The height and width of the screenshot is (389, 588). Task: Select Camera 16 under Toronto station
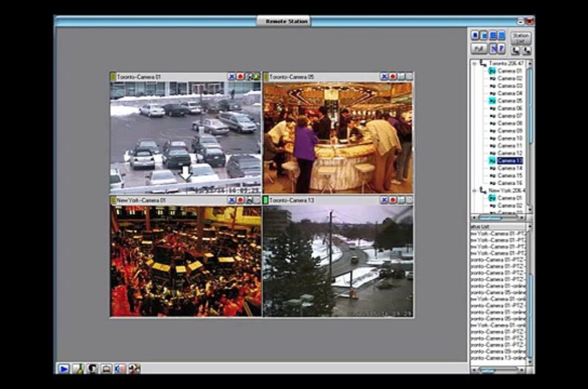point(510,183)
